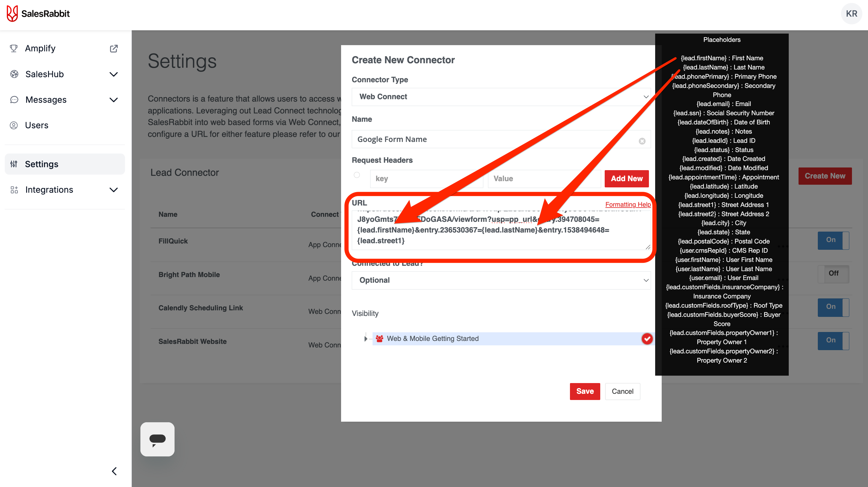
Task: Collapse the sidebar with left chevron
Action: (114, 471)
